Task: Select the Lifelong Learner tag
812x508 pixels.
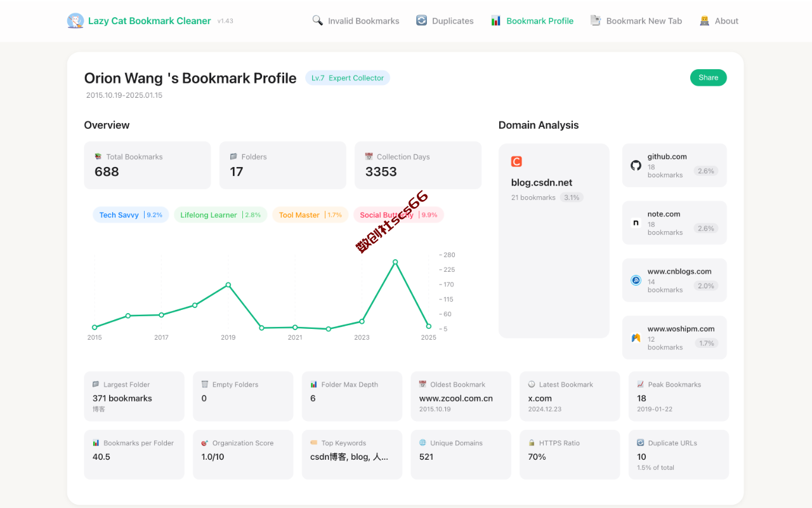Action: 221,215
